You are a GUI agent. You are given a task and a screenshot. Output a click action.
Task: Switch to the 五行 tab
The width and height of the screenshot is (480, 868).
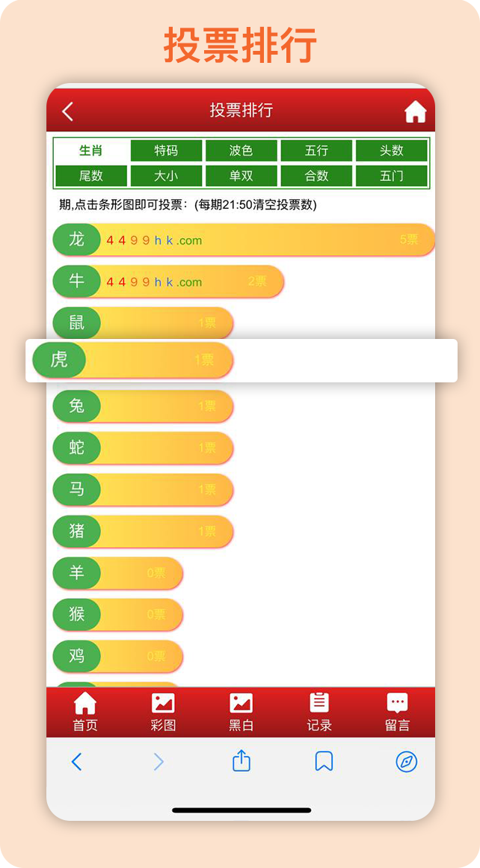[x=316, y=150]
